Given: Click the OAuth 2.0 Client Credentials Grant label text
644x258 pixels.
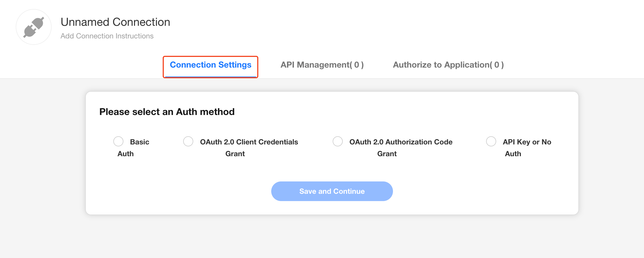Looking at the screenshot, I should point(249,142).
